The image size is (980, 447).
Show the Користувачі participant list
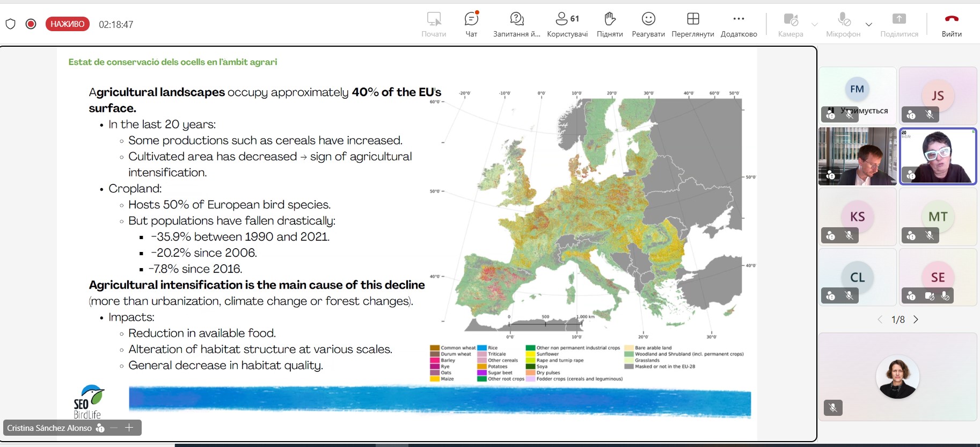(x=567, y=24)
